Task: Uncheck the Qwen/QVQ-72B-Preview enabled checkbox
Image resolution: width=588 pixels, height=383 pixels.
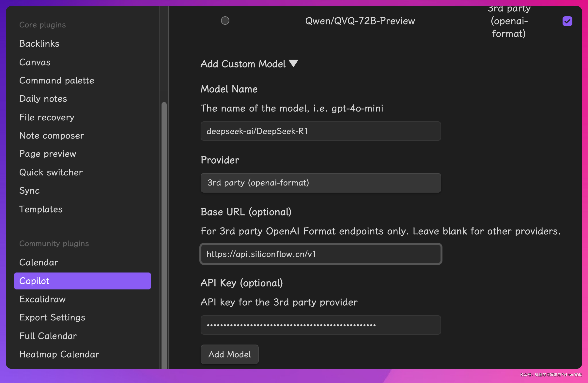Action: point(567,21)
